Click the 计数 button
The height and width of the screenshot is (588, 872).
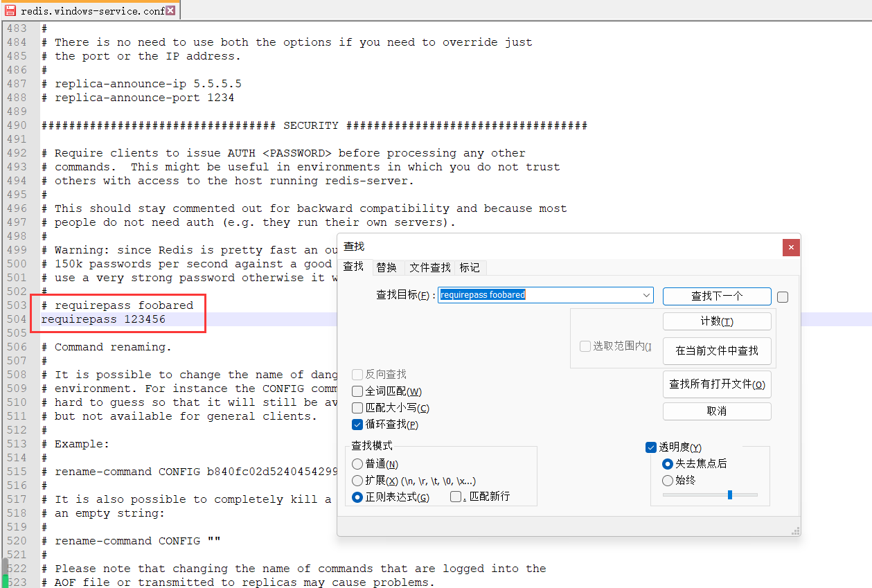pos(716,321)
